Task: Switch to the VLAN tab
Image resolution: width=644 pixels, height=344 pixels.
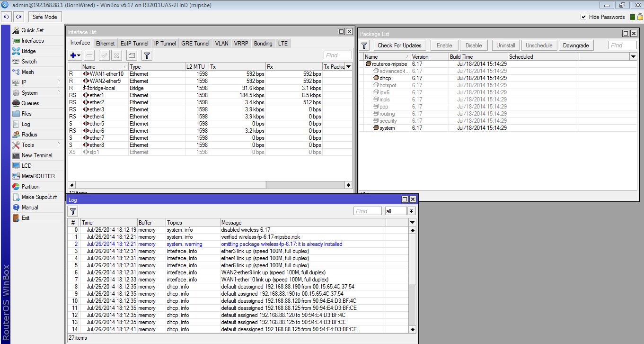Action: [221, 43]
